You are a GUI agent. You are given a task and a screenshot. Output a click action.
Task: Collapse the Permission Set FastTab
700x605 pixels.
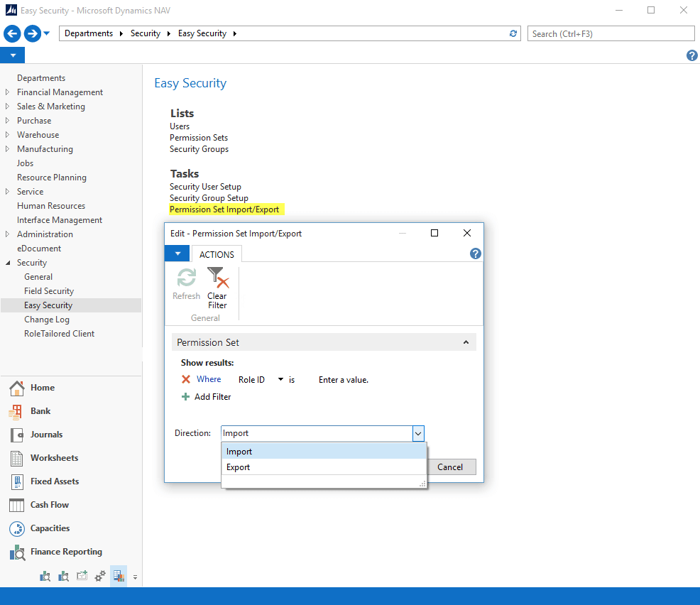click(466, 342)
